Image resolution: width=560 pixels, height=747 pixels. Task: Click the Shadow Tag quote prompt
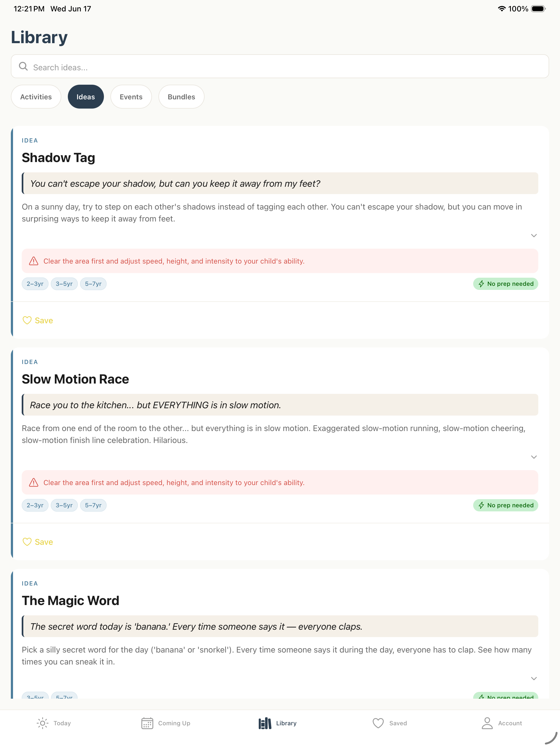pyautogui.click(x=280, y=183)
